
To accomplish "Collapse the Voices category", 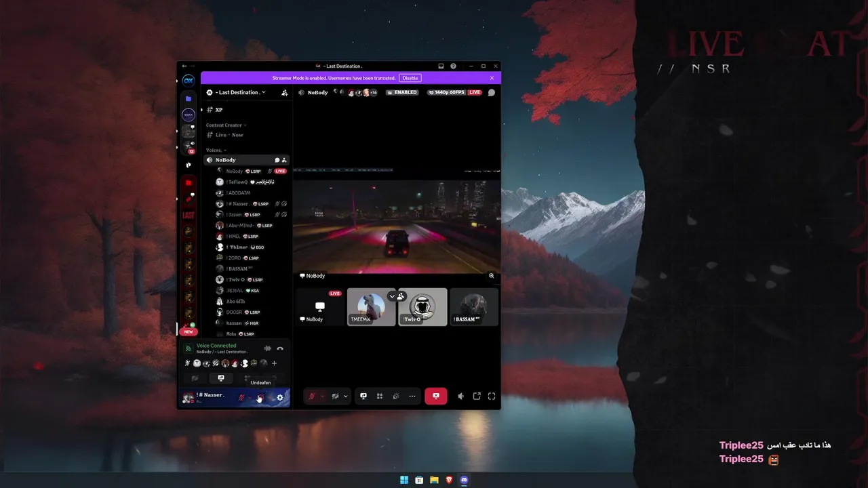I will pos(216,150).
